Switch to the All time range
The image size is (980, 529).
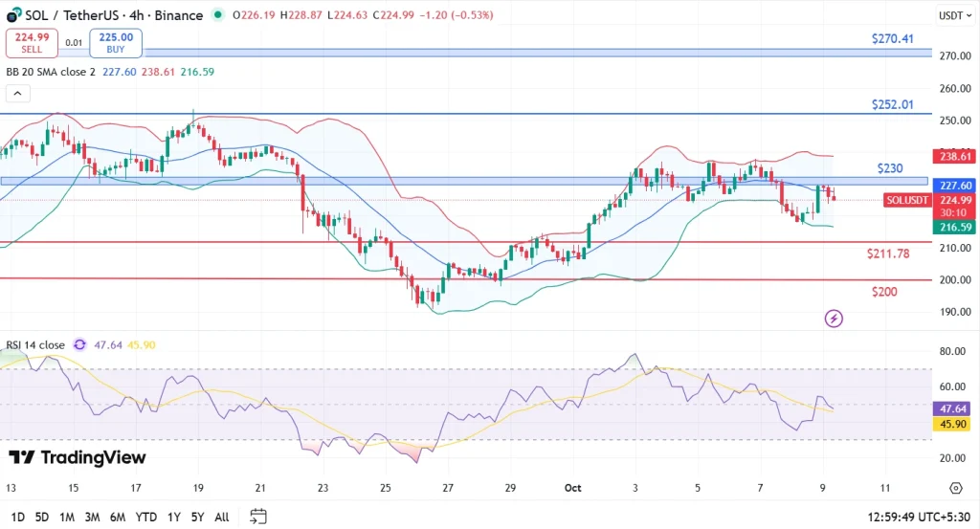tap(221, 517)
